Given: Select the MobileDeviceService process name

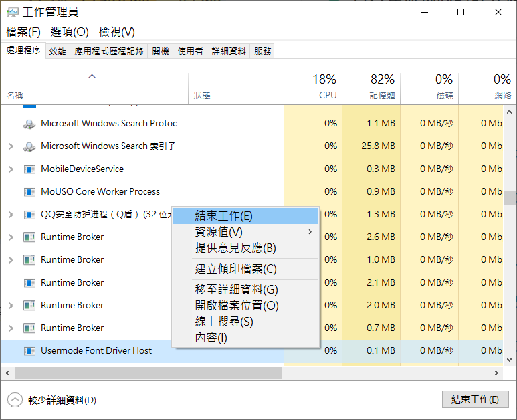Looking at the screenshot, I should click(x=82, y=169).
